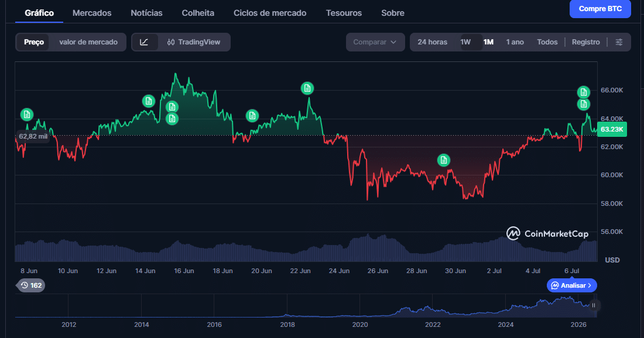The width and height of the screenshot is (644, 338).
Task: Click the 62,82 mil baseline label
Action: [x=33, y=136]
